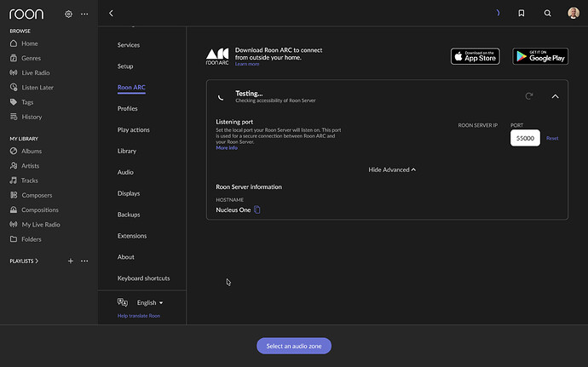Open Help translate Roon link
The height and width of the screenshot is (367, 588).
[x=139, y=316]
